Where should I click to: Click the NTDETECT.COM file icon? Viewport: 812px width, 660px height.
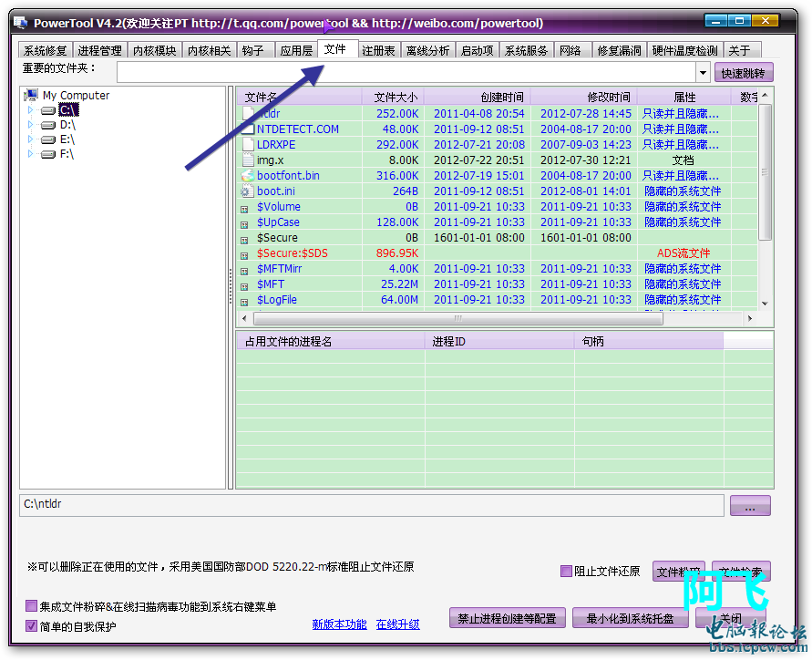click(248, 129)
